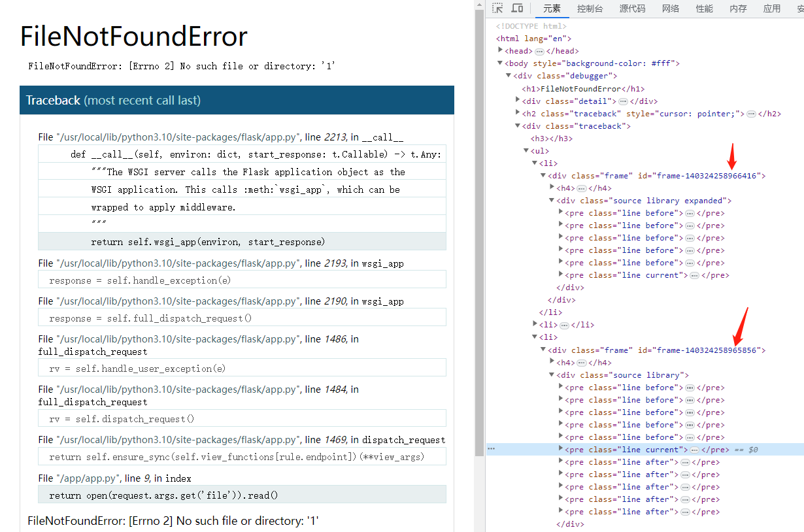Toggle the device toolbar icon
This screenshot has height=532, width=804.
pos(517,8)
